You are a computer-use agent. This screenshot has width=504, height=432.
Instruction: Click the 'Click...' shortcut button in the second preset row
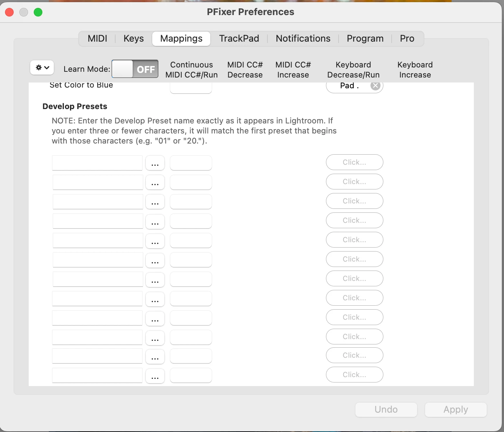tap(354, 182)
